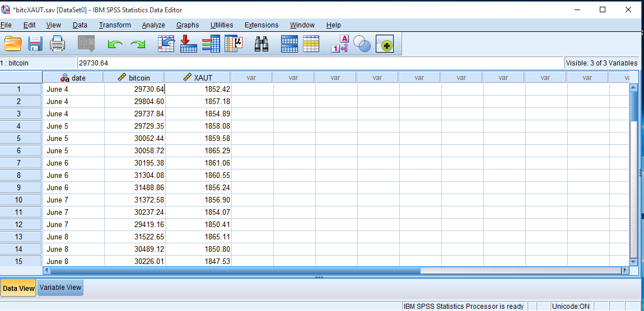Screen dimensions: 644x311
Task: Select bitcoin cell 29804.60
Action: pos(135,101)
